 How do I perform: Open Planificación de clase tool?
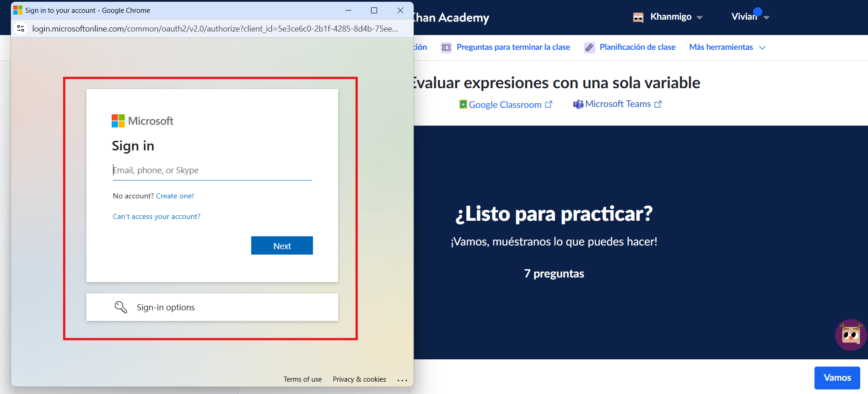pos(637,47)
